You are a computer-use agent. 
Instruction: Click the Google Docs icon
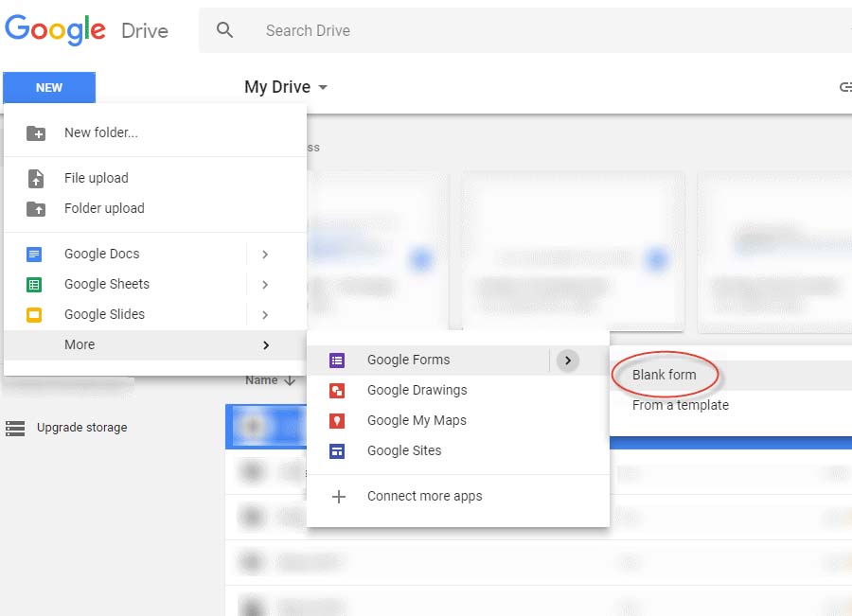coord(34,254)
